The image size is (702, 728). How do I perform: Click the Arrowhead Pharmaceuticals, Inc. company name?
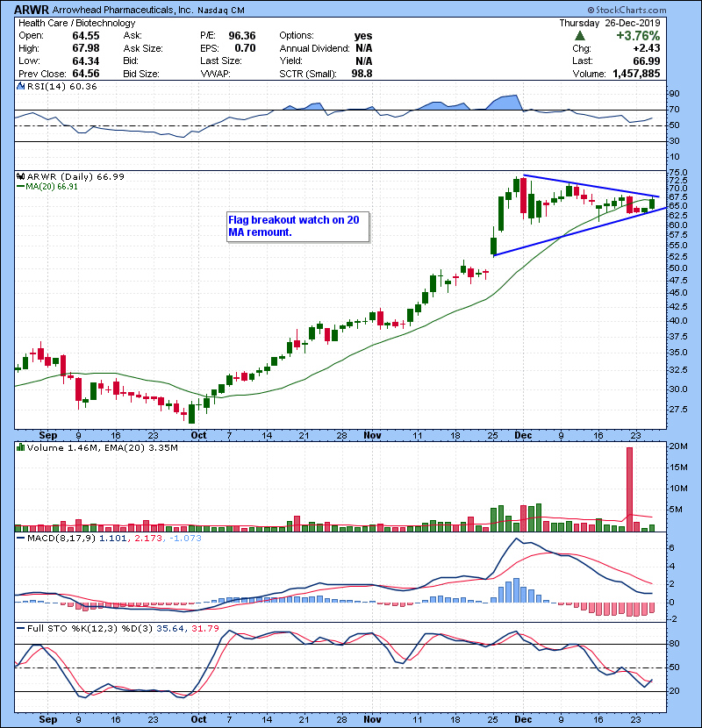tap(122, 11)
